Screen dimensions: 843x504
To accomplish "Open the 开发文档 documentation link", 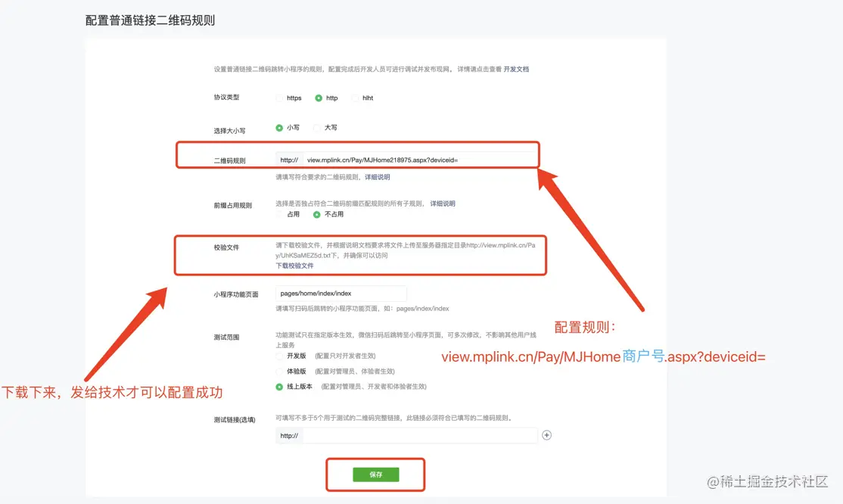I will pyautogui.click(x=516, y=69).
